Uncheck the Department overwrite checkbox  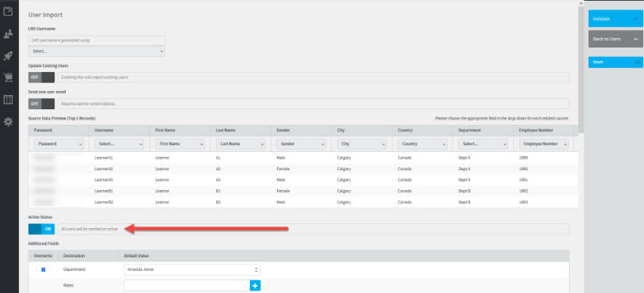(x=44, y=269)
